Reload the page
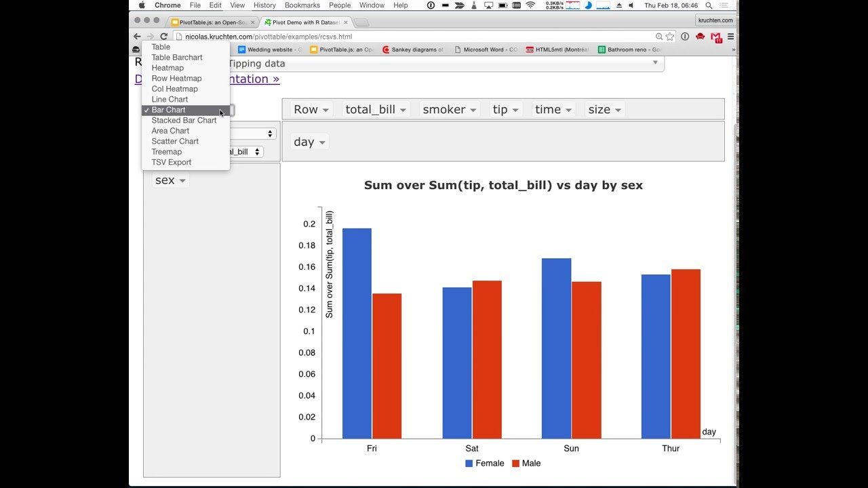This screenshot has height=488, width=868. (163, 37)
